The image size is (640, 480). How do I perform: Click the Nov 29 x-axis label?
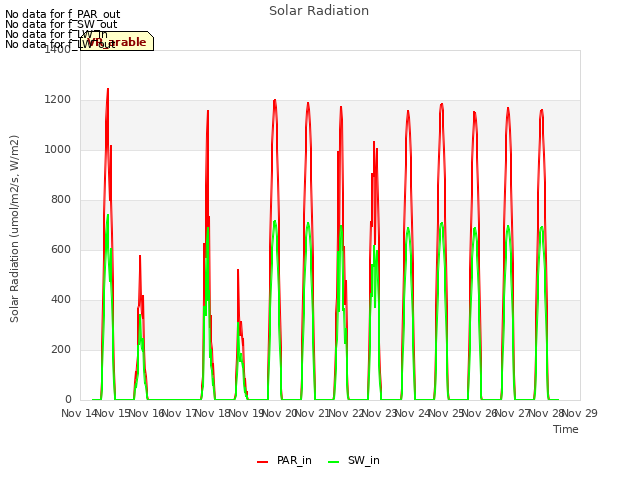pos(580,413)
